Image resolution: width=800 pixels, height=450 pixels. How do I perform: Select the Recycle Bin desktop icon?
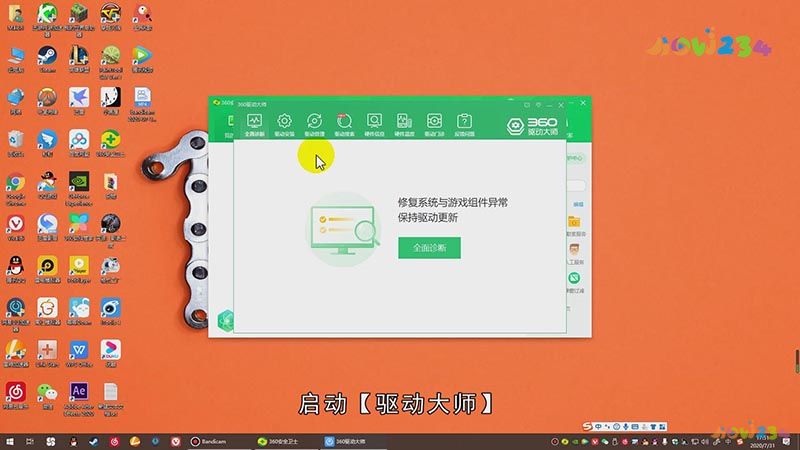pyautogui.click(x=15, y=143)
